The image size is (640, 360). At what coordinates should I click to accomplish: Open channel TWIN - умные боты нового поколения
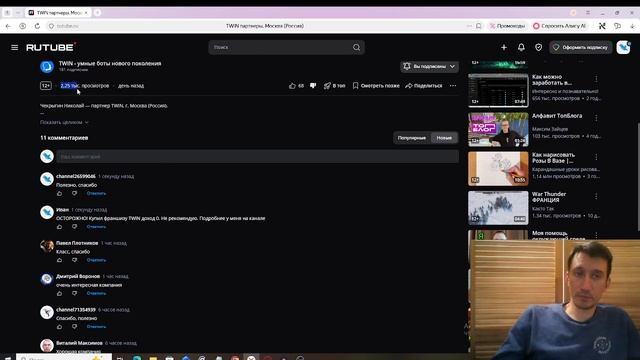click(110, 63)
